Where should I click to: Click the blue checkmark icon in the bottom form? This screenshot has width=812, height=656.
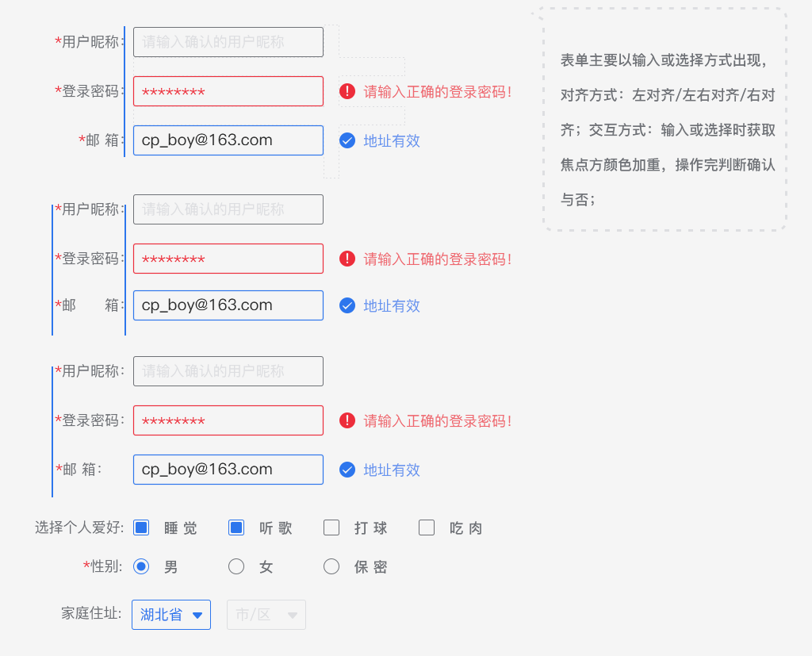click(347, 470)
